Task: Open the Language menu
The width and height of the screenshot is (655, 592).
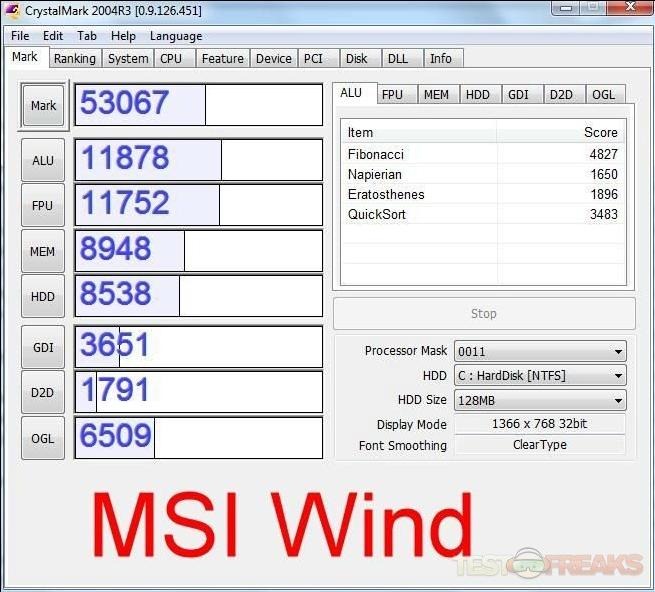Action: tap(176, 36)
